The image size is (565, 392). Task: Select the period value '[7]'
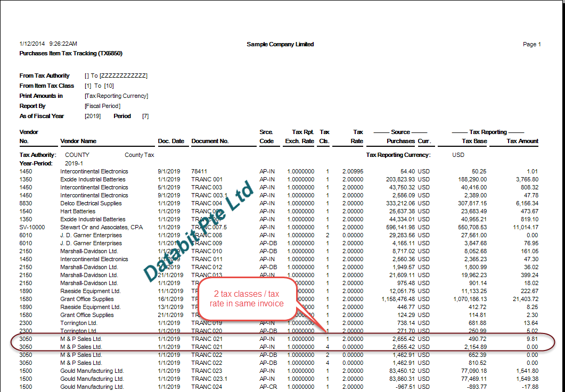[x=145, y=116]
